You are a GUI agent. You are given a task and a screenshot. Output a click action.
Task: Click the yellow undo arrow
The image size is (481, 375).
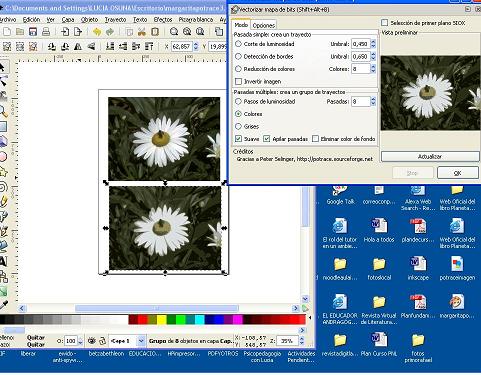[97, 32]
